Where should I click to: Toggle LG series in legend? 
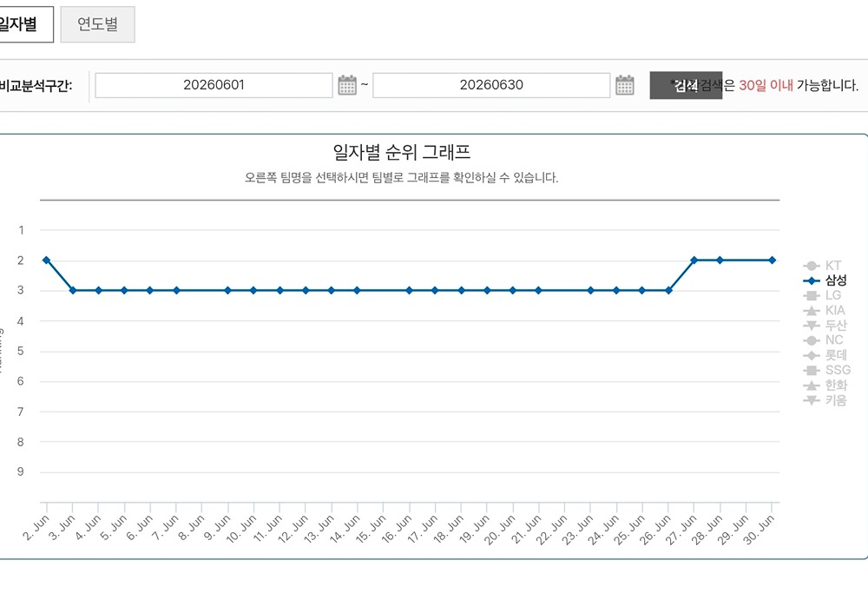822,296
